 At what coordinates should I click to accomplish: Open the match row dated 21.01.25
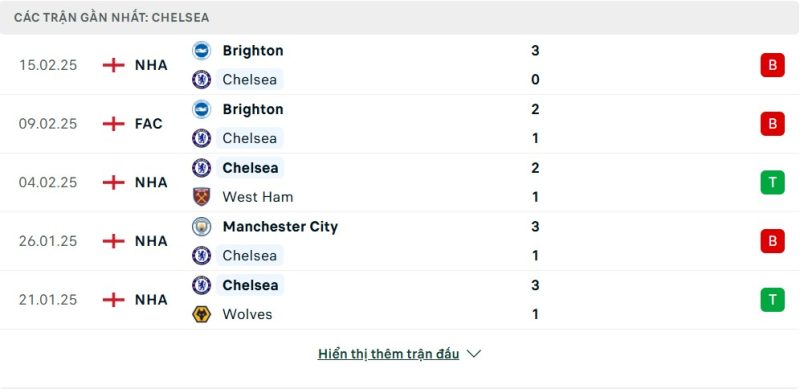(x=400, y=300)
